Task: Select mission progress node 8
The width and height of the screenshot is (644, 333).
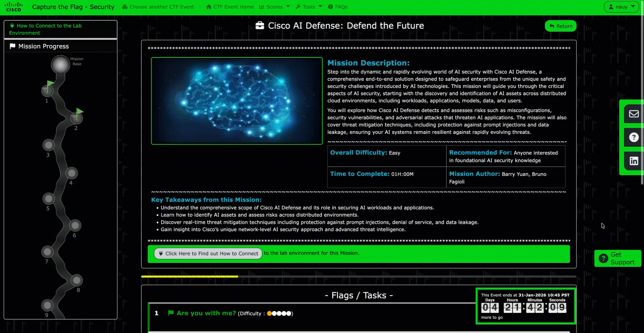Action: 77,280
